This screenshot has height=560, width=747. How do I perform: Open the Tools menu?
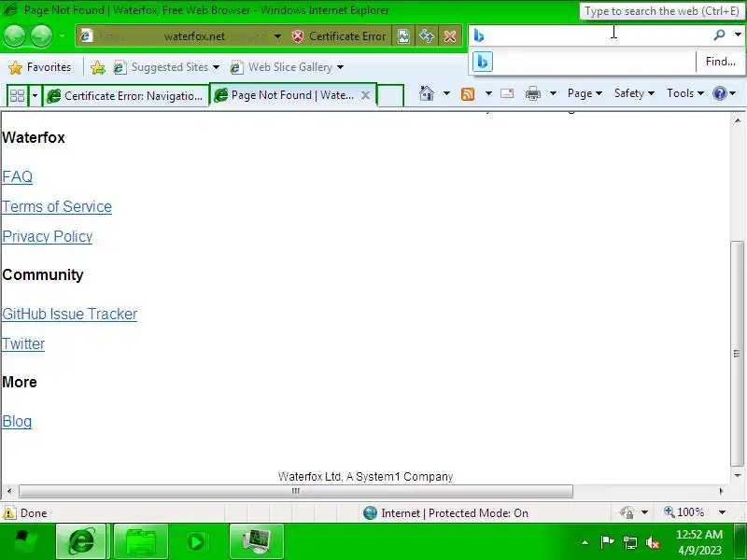click(685, 93)
